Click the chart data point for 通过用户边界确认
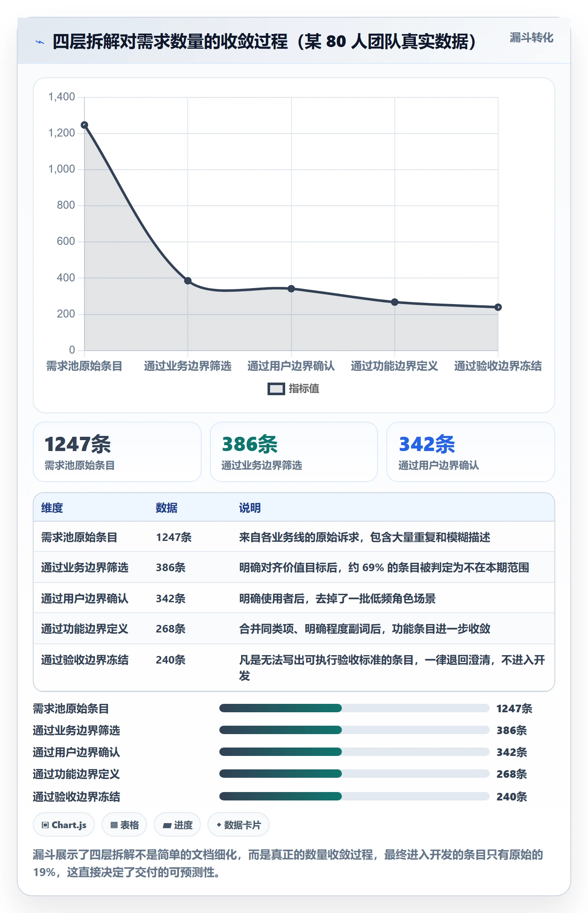This screenshot has height=913, width=588. [291, 289]
